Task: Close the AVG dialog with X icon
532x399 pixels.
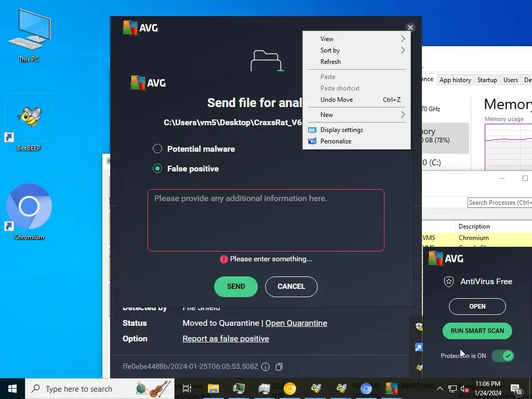Action: (x=410, y=28)
